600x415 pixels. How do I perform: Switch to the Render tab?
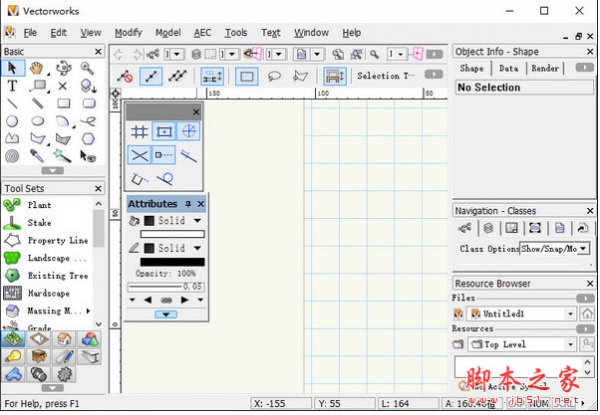(x=545, y=68)
